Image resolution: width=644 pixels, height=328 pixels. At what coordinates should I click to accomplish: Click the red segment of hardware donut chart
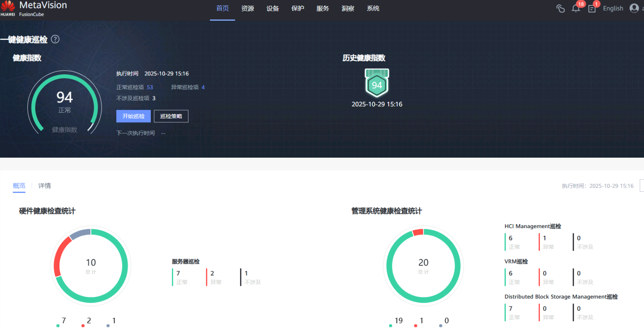pyautogui.click(x=60, y=255)
